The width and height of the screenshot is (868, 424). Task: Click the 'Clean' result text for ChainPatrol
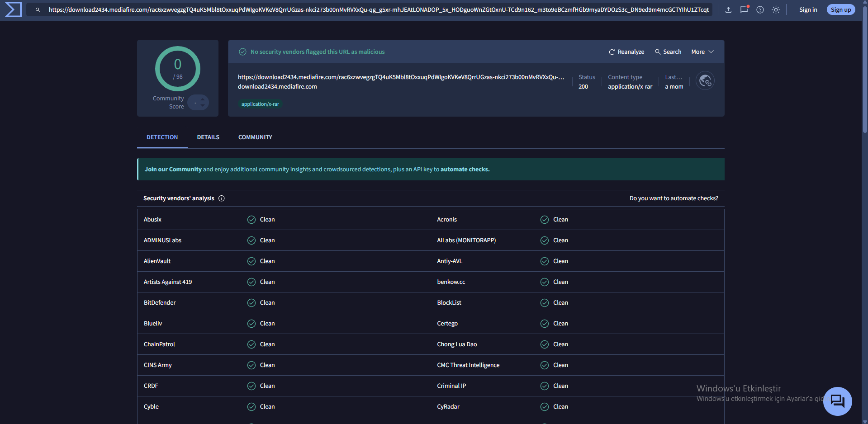click(267, 344)
